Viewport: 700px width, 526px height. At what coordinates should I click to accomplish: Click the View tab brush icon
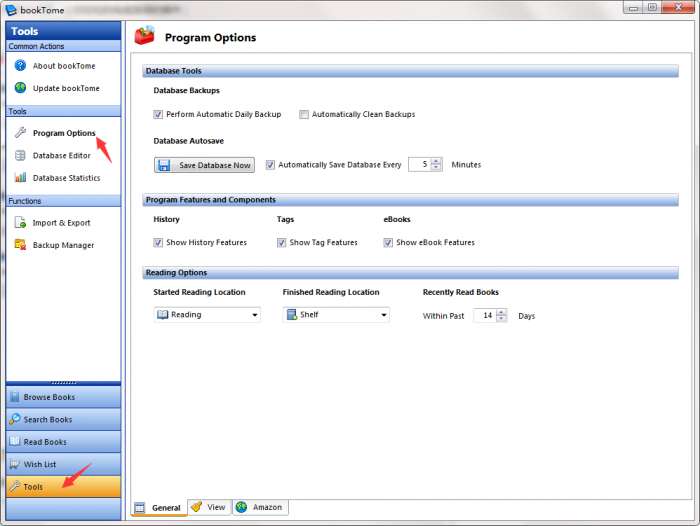coord(196,507)
